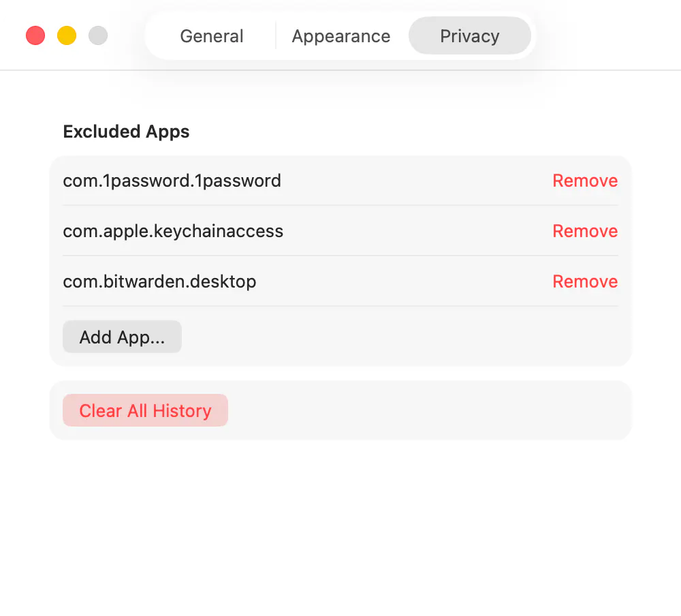Remove com.apple.keychainaccess from excluded apps
The height and width of the screenshot is (616, 681).
tap(584, 231)
